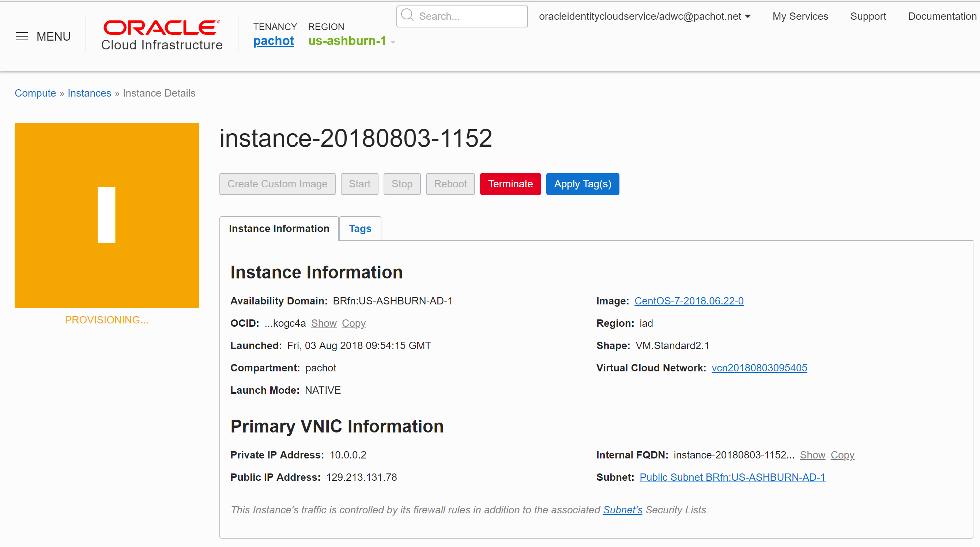980x547 pixels.
Task: Open the oracleidentitycloudservice user account dropdown
Action: [x=645, y=16]
